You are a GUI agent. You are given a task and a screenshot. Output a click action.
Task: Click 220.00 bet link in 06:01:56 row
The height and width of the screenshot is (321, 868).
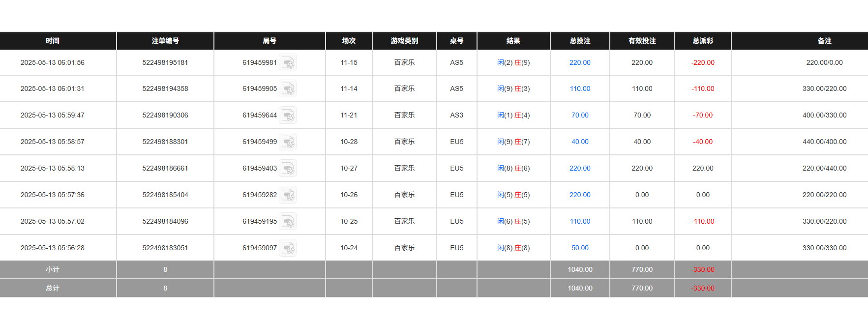(x=580, y=63)
